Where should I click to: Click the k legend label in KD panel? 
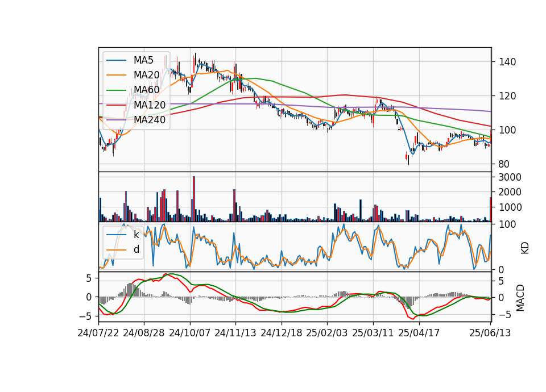tap(136, 235)
